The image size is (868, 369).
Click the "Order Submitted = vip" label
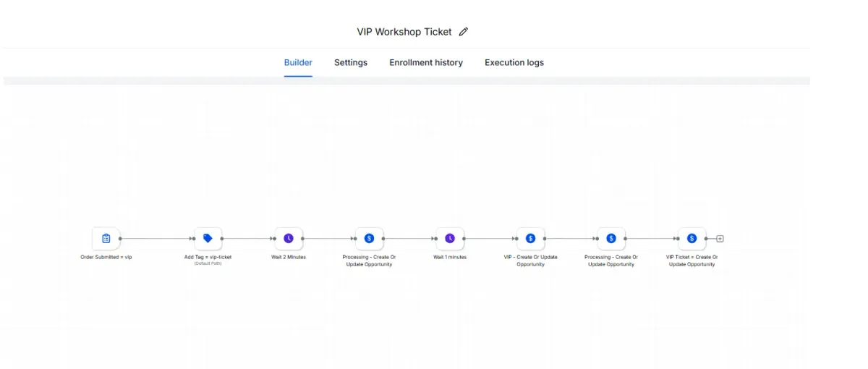(106, 257)
